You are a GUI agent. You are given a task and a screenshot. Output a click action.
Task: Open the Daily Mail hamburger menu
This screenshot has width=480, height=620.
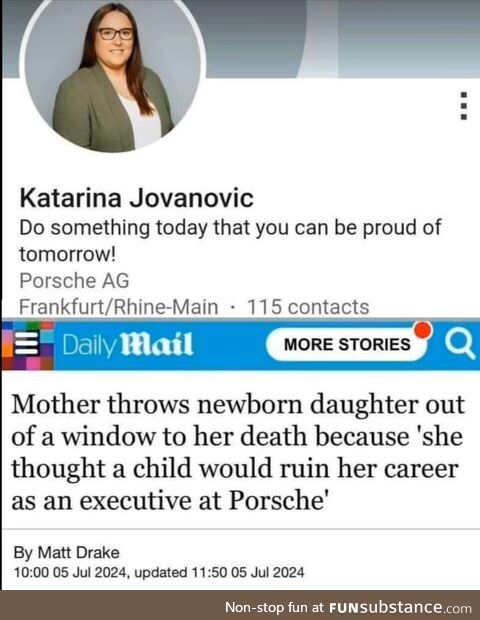[27, 344]
